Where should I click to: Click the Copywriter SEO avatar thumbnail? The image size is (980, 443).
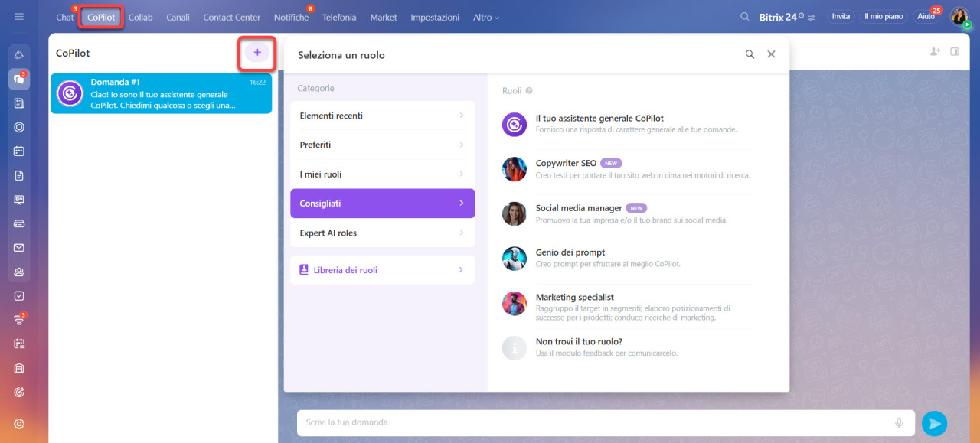pyautogui.click(x=514, y=169)
